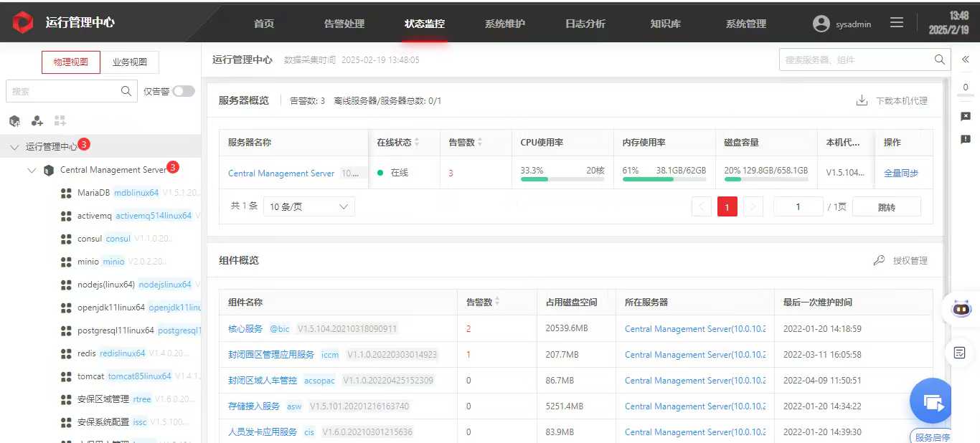Open the 日志分析 menu

tap(585, 24)
